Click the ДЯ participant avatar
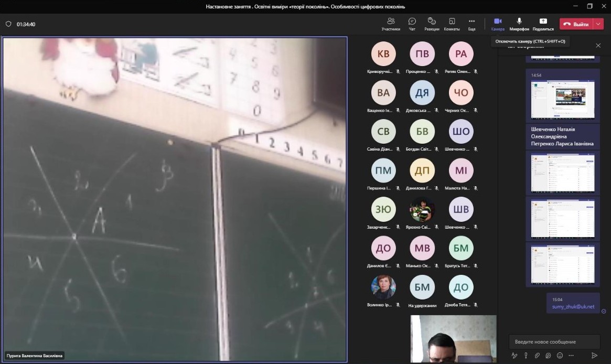The width and height of the screenshot is (611, 364). pyautogui.click(x=422, y=93)
